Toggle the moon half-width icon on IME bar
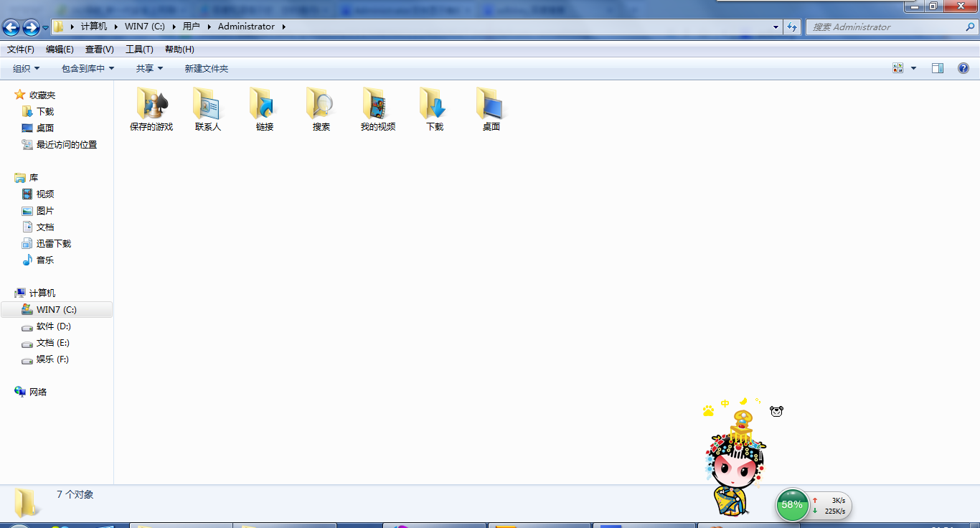 [x=744, y=401]
